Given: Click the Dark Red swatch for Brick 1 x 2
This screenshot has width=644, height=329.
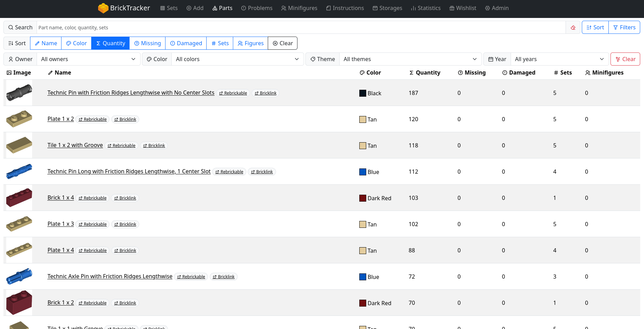Looking at the screenshot, I should click(x=362, y=303).
